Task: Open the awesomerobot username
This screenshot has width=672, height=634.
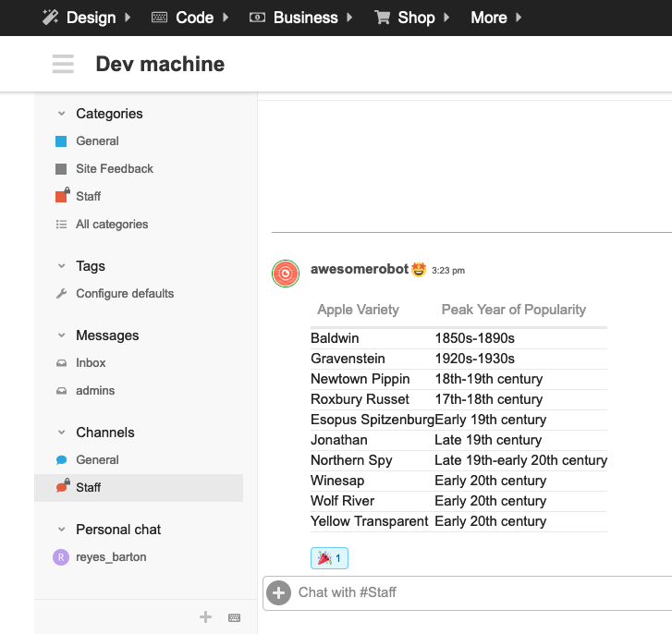Action: [x=360, y=269]
